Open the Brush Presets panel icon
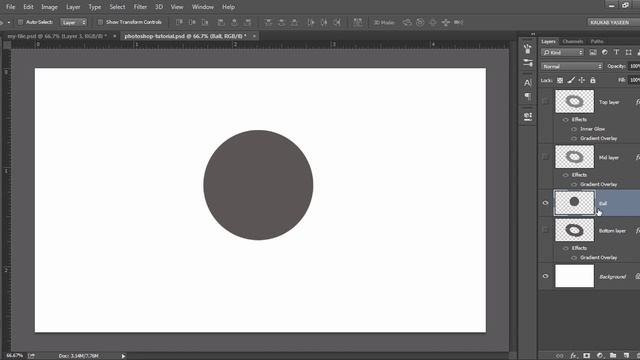 (x=528, y=49)
